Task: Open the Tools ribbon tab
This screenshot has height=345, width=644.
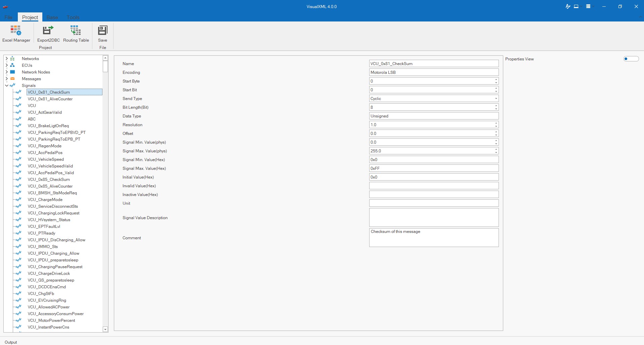Action: coord(73,17)
